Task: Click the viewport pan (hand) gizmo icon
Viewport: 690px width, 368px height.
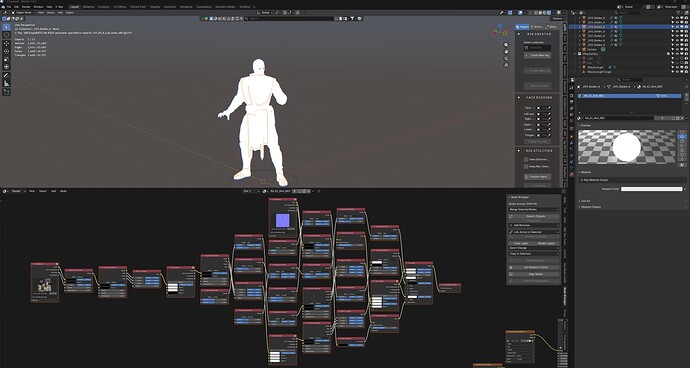Action: (x=506, y=52)
